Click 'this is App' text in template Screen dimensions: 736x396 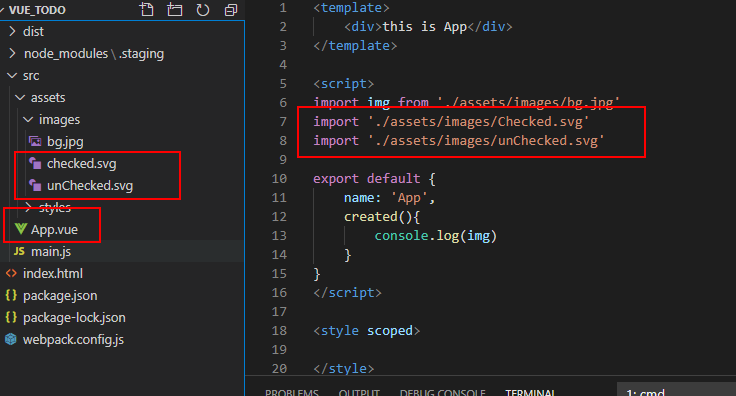(425, 26)
